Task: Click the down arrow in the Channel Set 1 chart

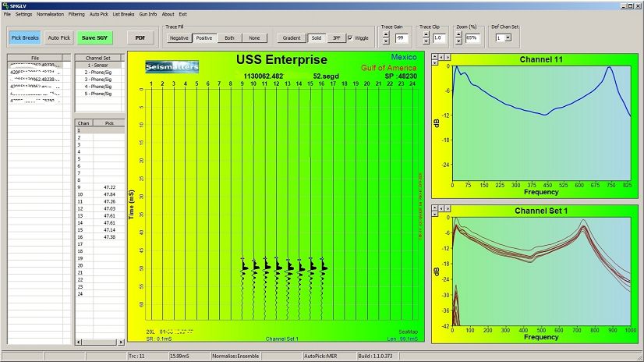Action: (434, 214)
